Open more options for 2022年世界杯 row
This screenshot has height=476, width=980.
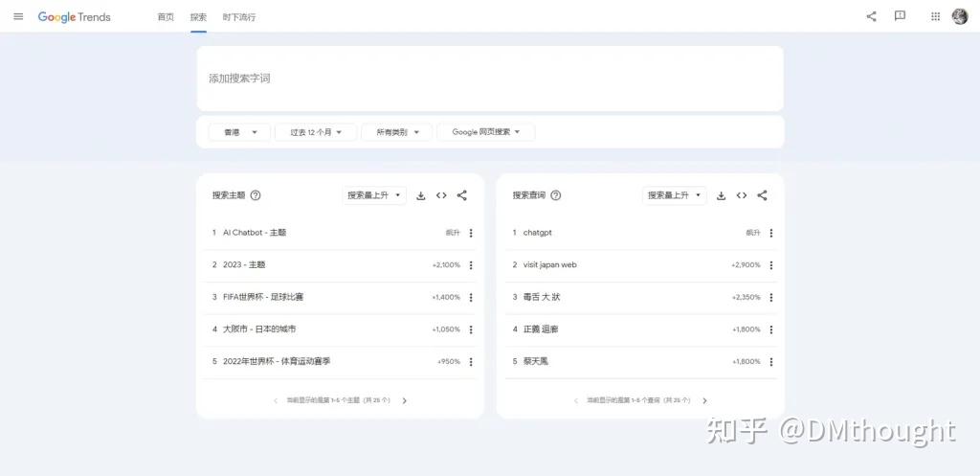471,361
